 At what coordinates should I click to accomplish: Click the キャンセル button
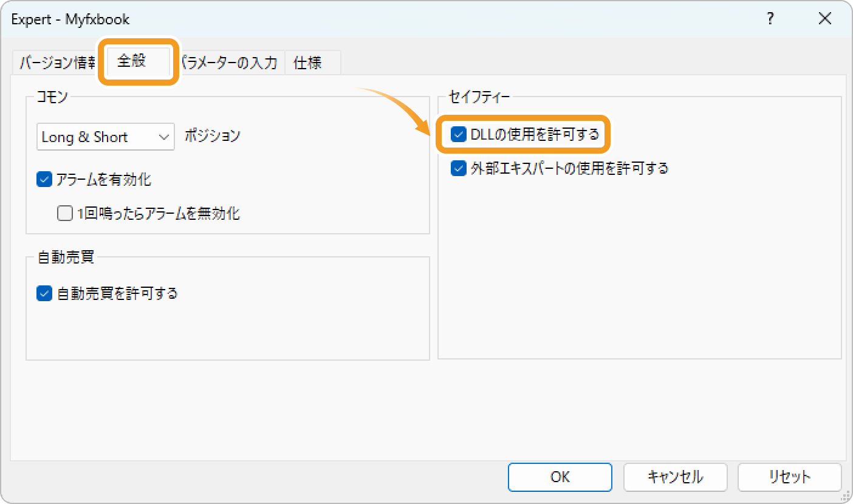pyautogui.click(x=675, y=477)
